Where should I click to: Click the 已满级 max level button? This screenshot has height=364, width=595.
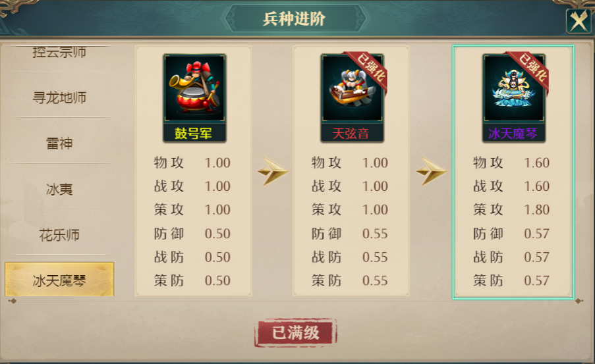point(296,332)
